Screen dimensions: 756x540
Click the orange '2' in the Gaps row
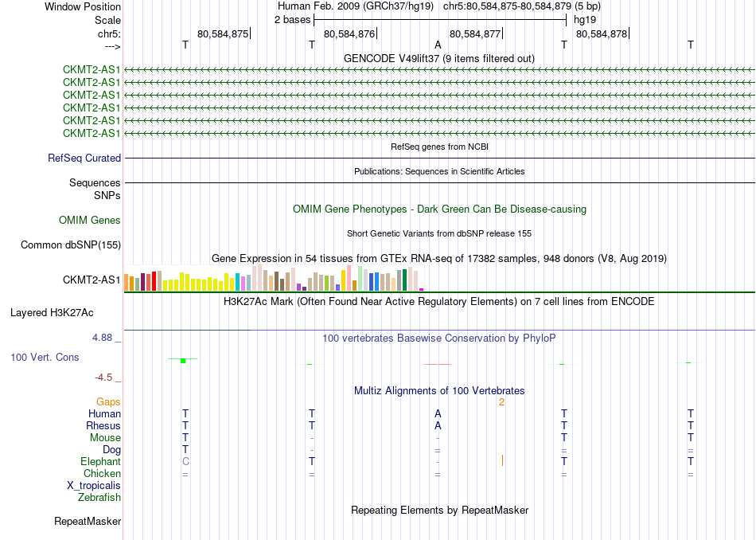pyautogui.click(x=501, y=402)
